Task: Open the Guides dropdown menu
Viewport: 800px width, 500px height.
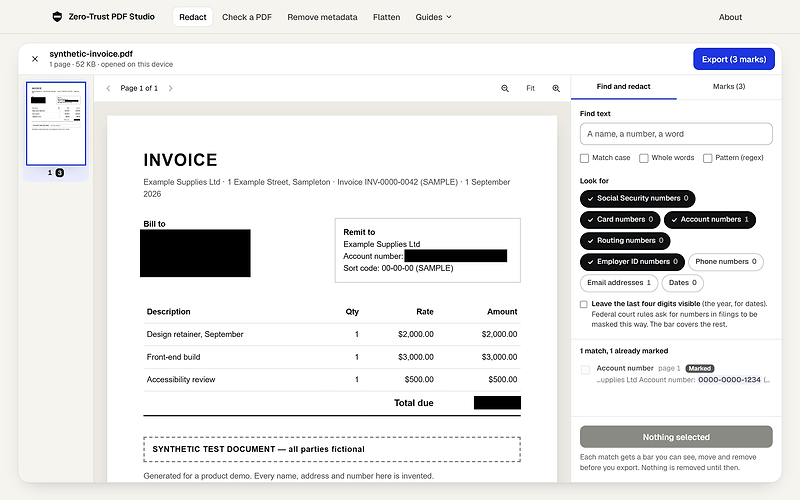Action: coord(433,17)
